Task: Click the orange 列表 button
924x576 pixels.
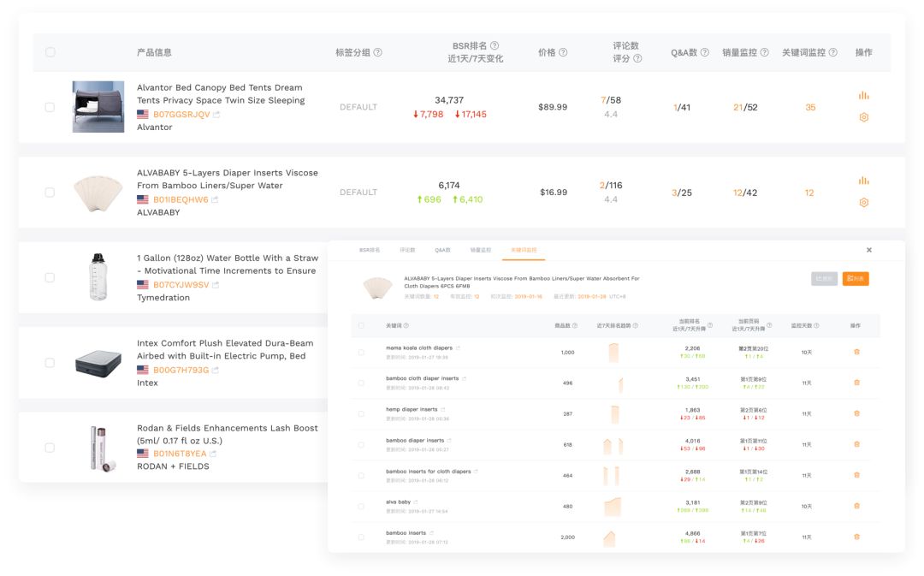Action: [856, 278]
